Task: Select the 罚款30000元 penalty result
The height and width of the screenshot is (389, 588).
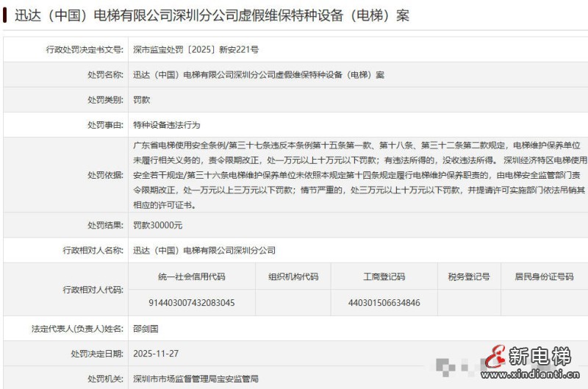Action: [157, 225]
